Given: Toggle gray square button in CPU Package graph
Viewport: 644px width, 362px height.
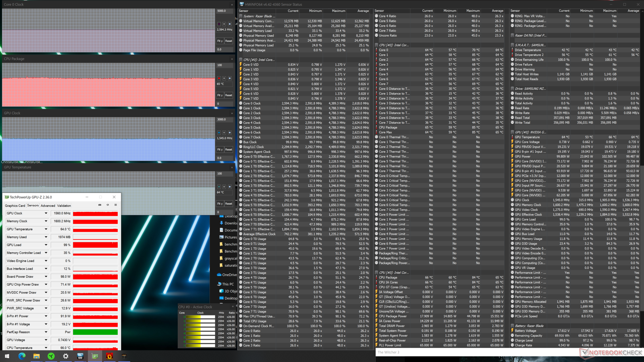Looking at the screenshot, I should coord(224,78).
